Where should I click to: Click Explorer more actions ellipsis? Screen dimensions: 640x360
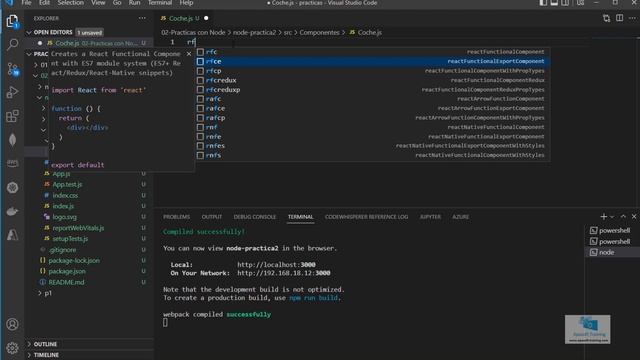coord(142,18)
